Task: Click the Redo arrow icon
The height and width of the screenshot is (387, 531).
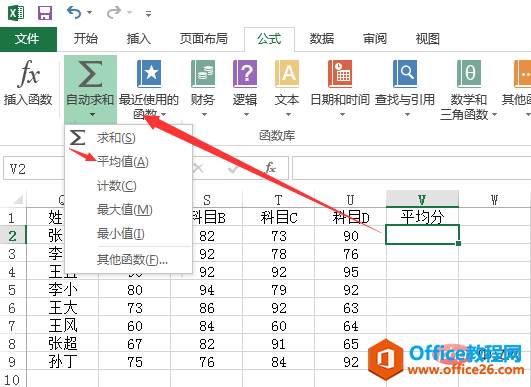Action: (114, 13)
